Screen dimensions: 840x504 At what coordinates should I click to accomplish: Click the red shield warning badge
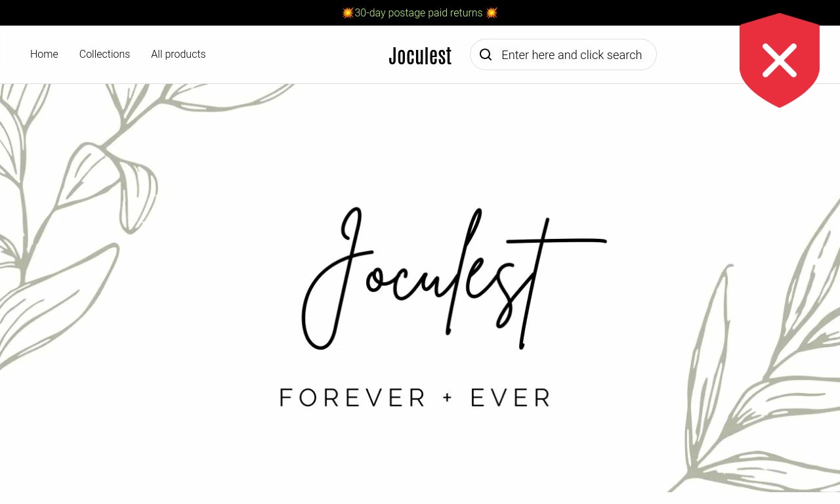[x=780, y=60]
